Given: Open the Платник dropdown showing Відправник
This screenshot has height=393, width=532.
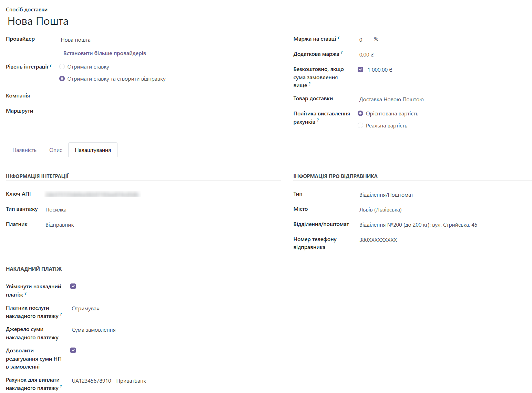Looking at the screenshot, I should (x=60, y=225).
